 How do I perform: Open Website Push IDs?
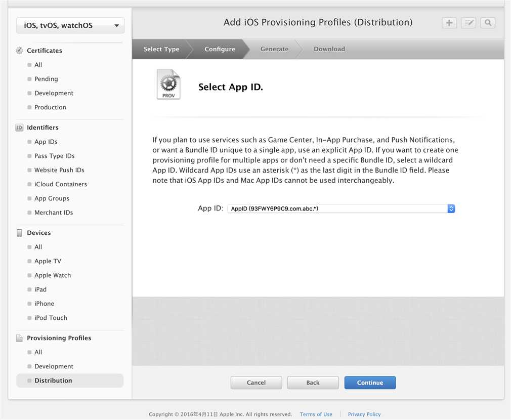coord(59,170)
